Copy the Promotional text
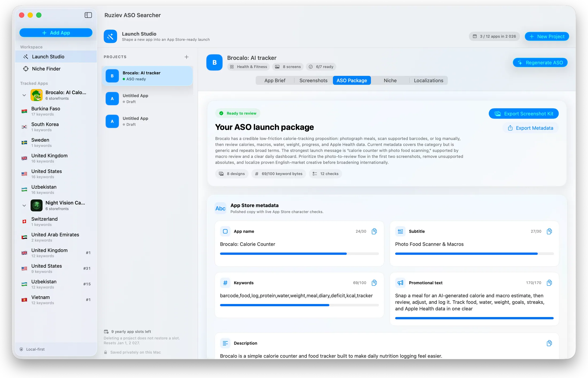The image size is (588, 378). [x=549, y=283]
